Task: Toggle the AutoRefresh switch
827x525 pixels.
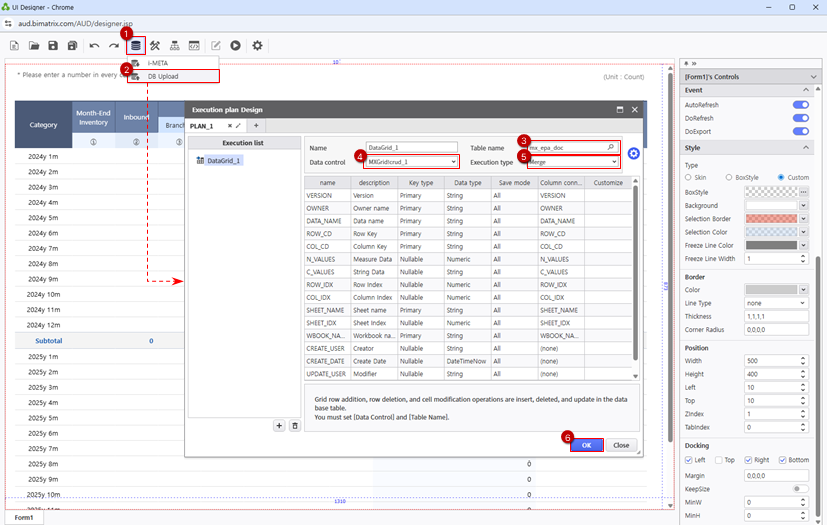Action: (800, 104)
